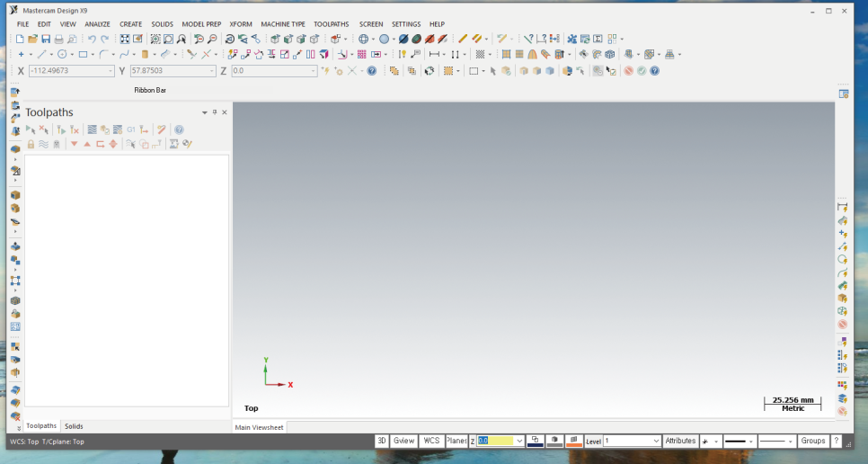The image size is (868, 464).
Task: Open the SOLIDS menu
Action: pyautogui.click(x=163, y=24)
